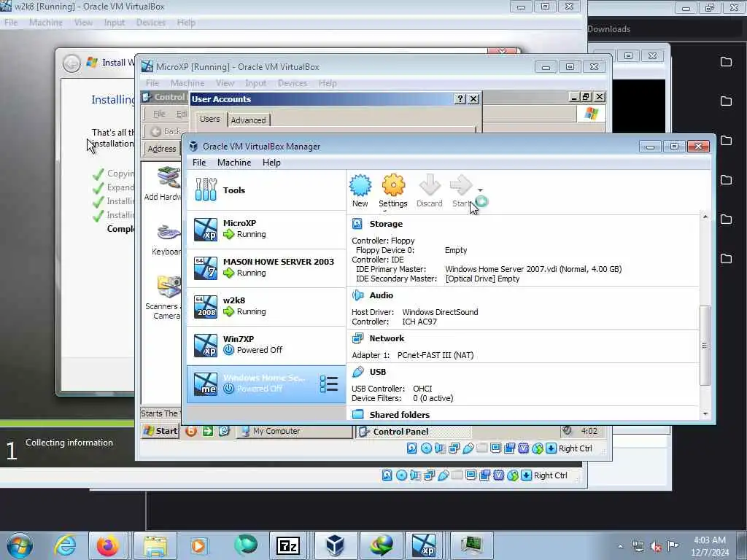Click the muted volume tray icon

pyautogui.click(x=656, y=547)
